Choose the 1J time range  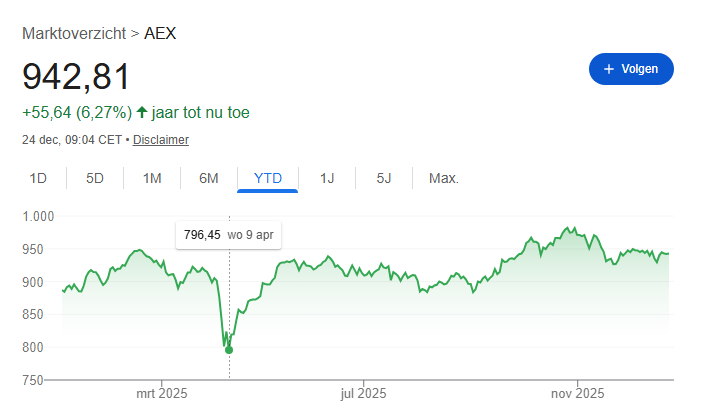[x=327, y=179]
